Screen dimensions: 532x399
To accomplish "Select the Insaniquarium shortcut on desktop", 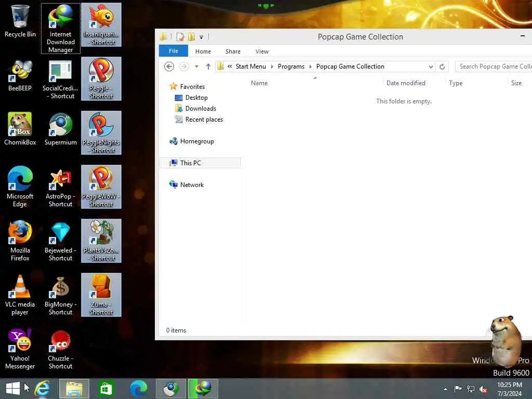I will 101,25.
